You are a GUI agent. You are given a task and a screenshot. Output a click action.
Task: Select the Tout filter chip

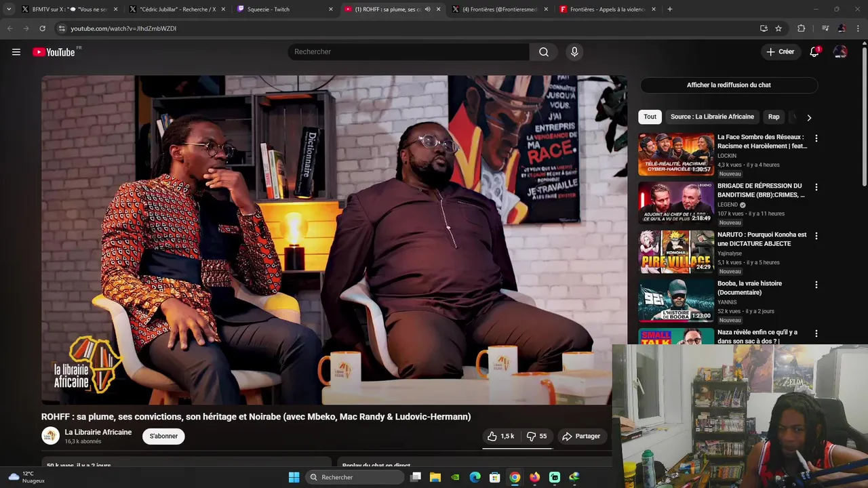(x=650, y=117)
